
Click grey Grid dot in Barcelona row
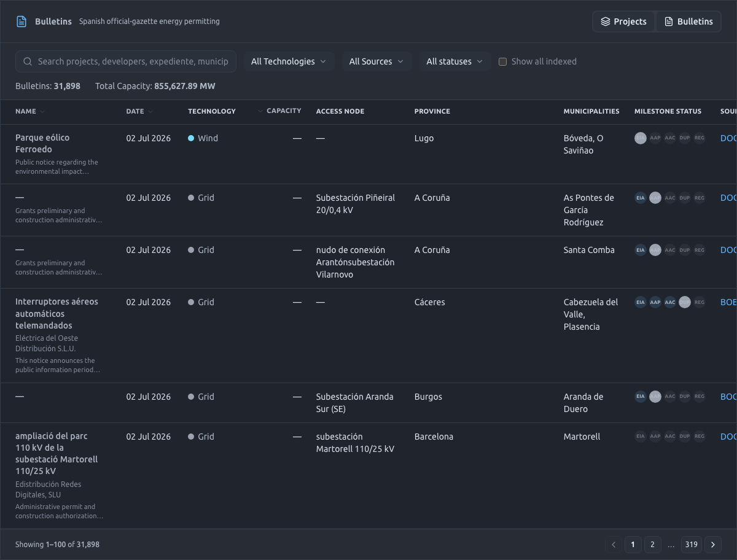click(x=191, y=437)
